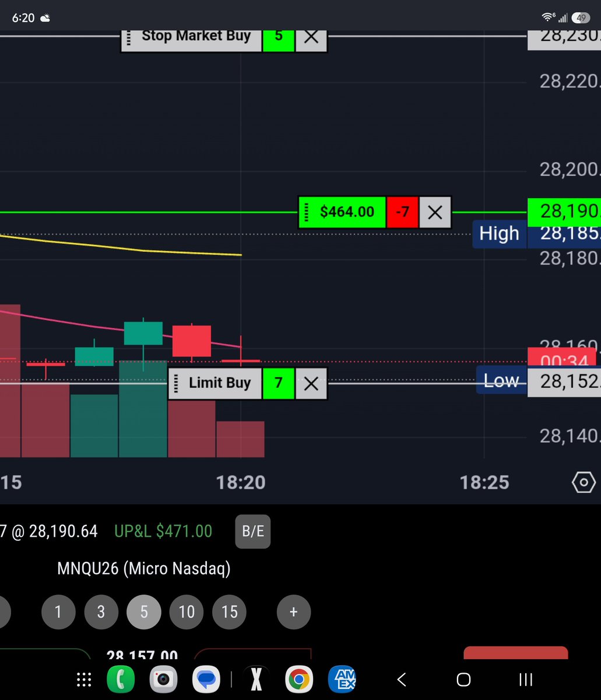Tap the 18:25 time axis label

[x=484, y=482]
